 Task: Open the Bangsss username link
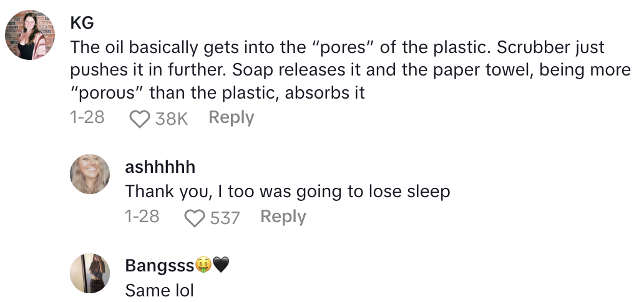coord(159,266)
